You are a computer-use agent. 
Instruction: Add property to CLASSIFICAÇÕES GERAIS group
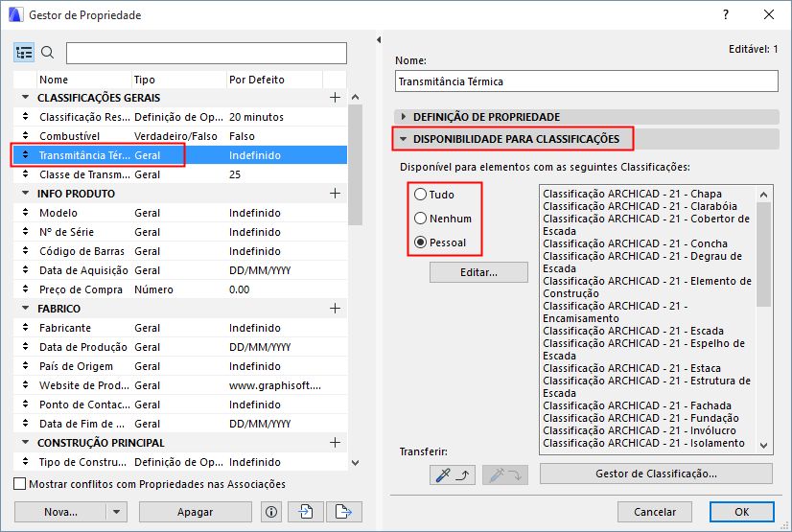click(x=335, y=98)
